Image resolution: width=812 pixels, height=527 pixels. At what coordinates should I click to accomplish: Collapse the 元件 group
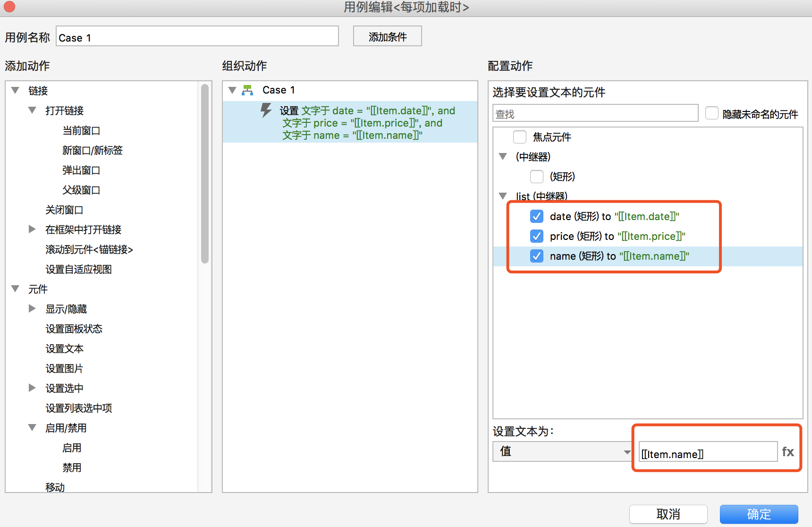pos(15,289)
